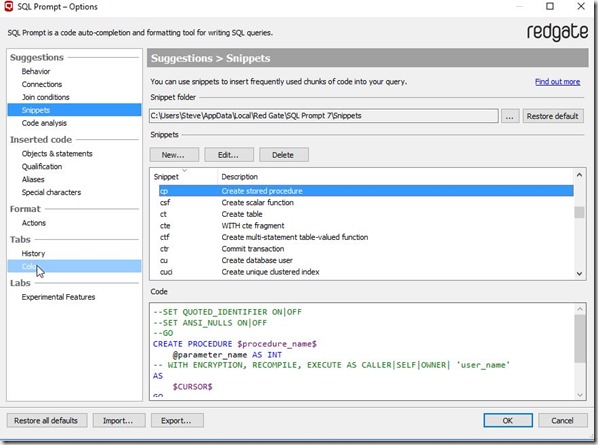The height and width of the screenshot is (445, 598).
Task: Click the Find out more link
Action: pyautogui.click(x=557, y=82)
